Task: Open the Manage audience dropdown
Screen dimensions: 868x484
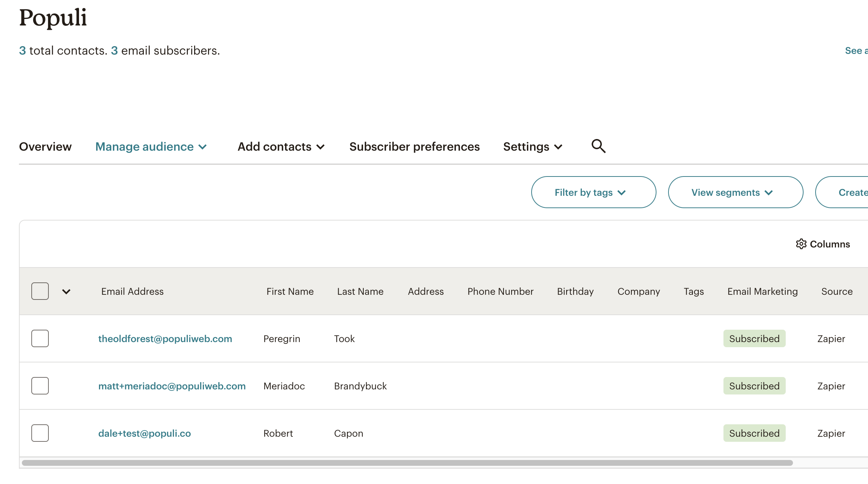Action: pyautogui.click(x=151, y=147)
